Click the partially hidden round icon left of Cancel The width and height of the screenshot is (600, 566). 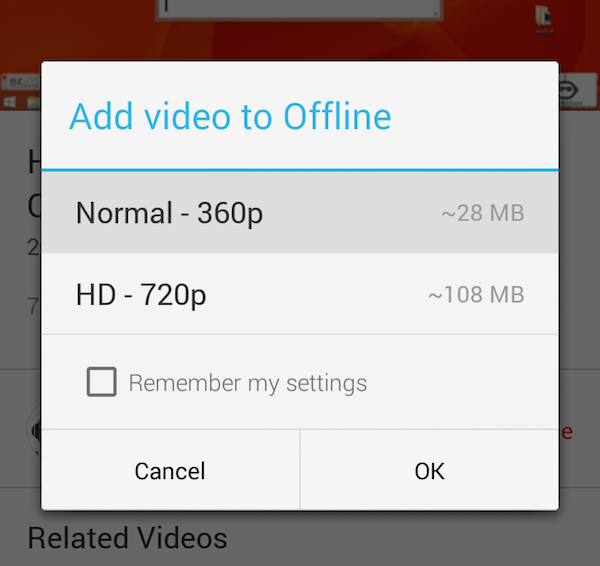point(34,431)
